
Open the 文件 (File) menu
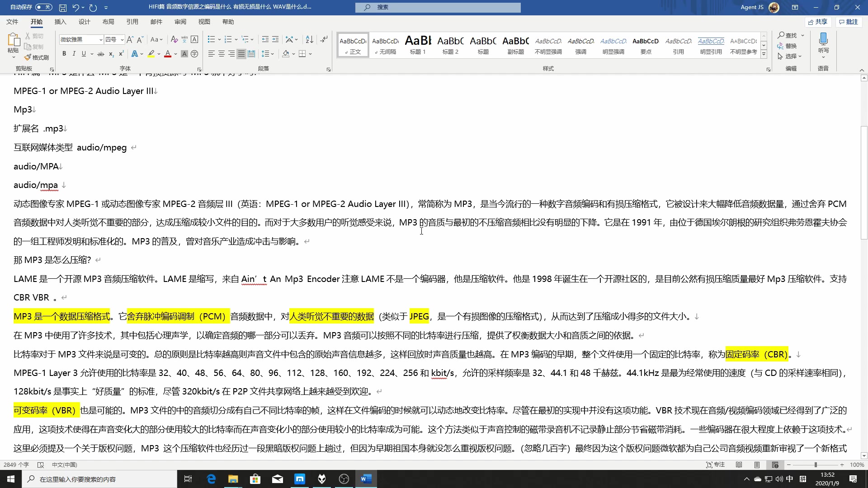click(x=12, y=22)
